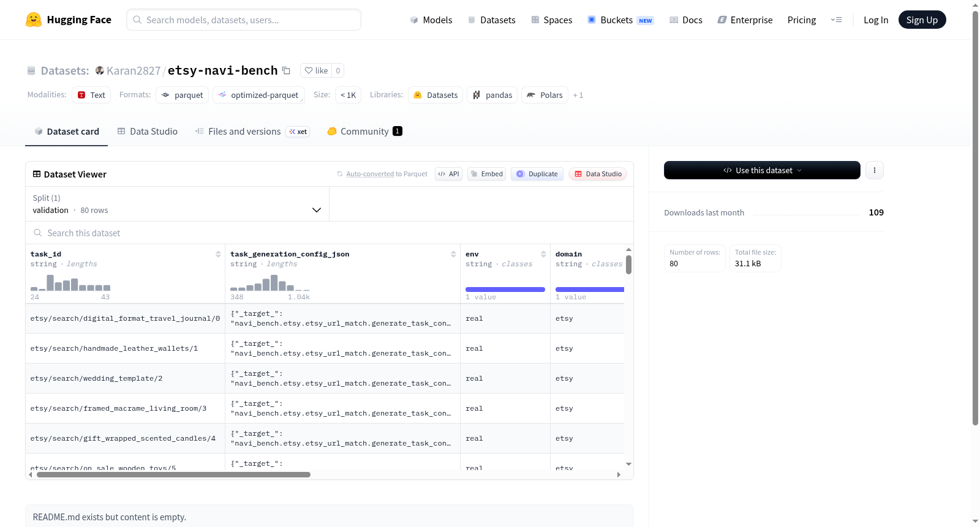Focus the Search this dataset field
The image size is (980, 527).
click(330, 233)
